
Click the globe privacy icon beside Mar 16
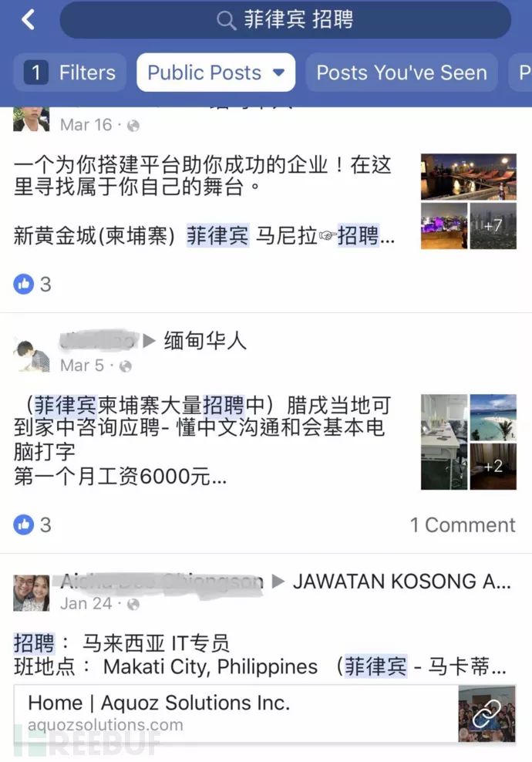(133, 126)
